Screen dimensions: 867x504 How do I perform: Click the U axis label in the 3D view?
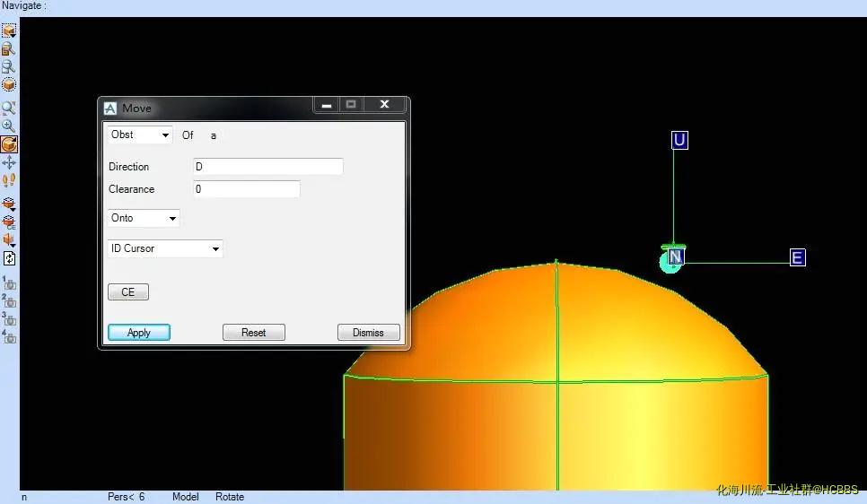[679, 140]
